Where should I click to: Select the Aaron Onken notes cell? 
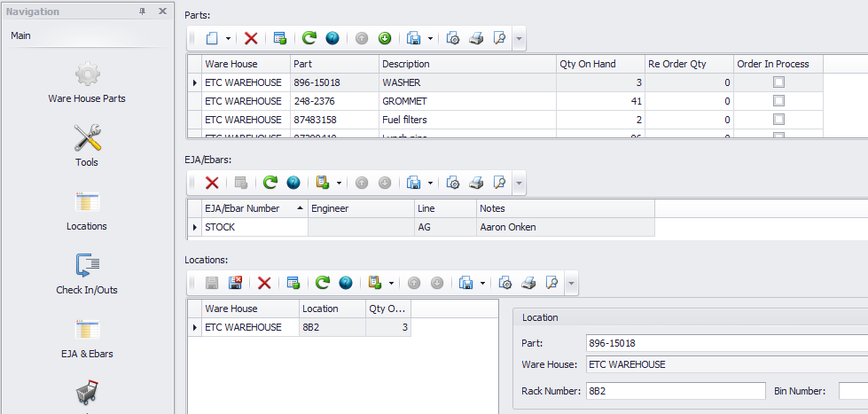tap(565, 227)
